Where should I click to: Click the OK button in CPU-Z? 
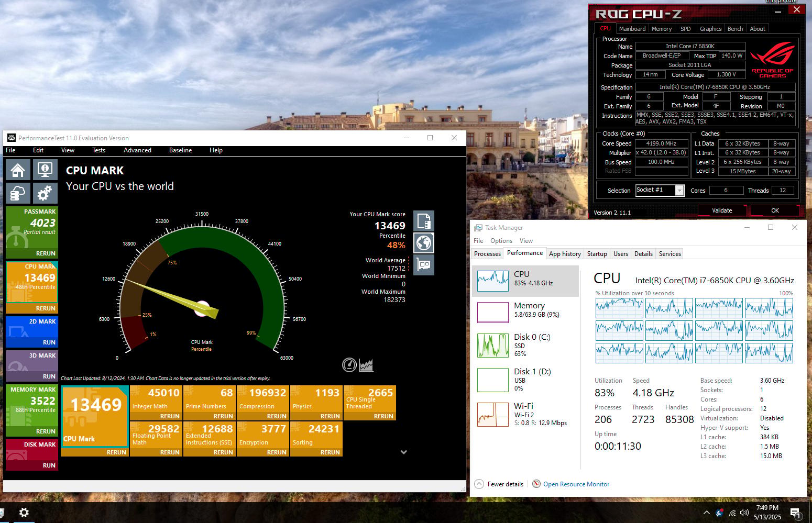(775, 210)
